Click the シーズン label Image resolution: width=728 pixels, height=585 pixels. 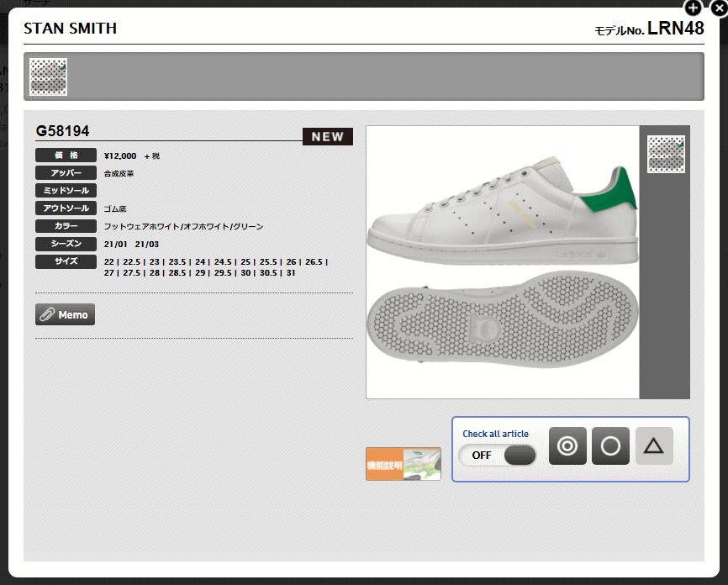[x=66, y=243]
